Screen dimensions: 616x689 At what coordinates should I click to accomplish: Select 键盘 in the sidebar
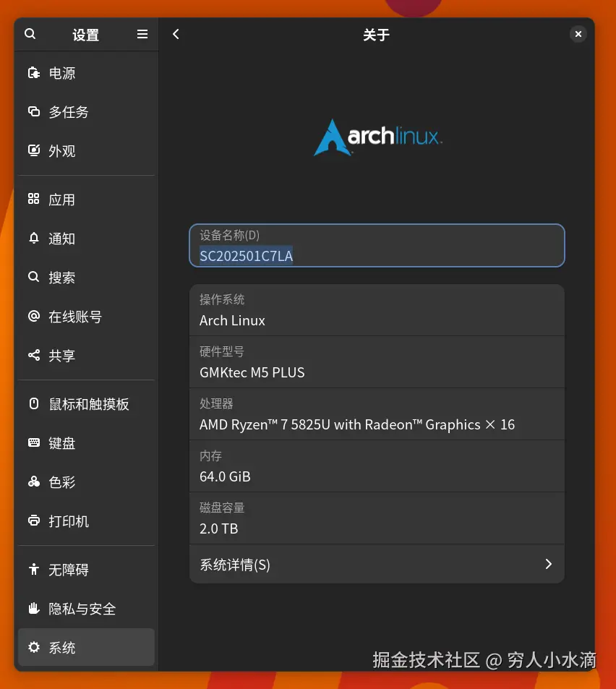click(86, 443)
